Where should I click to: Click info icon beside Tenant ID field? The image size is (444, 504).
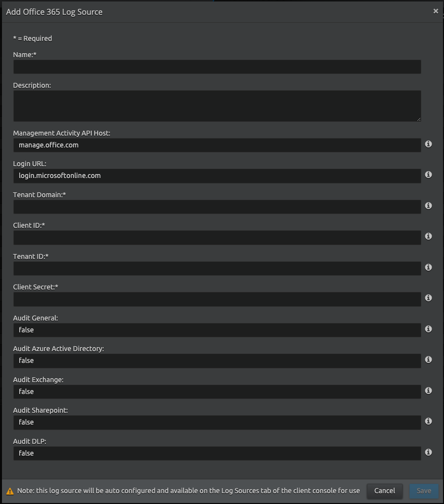[429, 267]
